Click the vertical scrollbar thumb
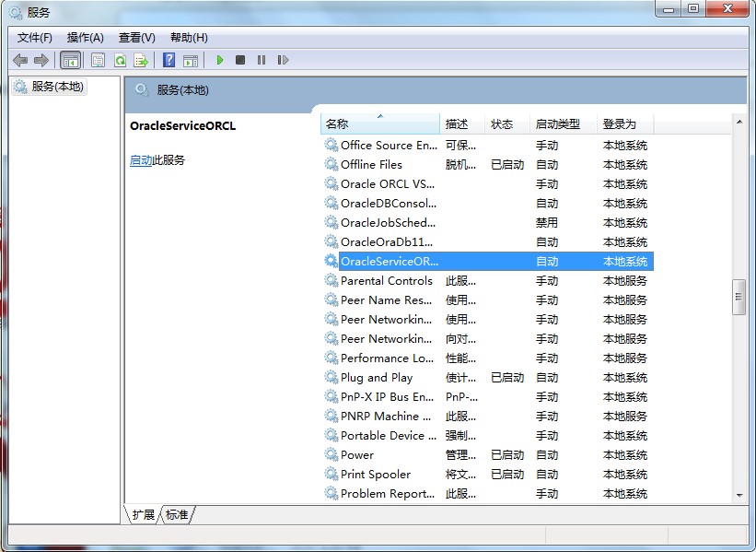This screenshot has width=756, height=552. (739, 298)
